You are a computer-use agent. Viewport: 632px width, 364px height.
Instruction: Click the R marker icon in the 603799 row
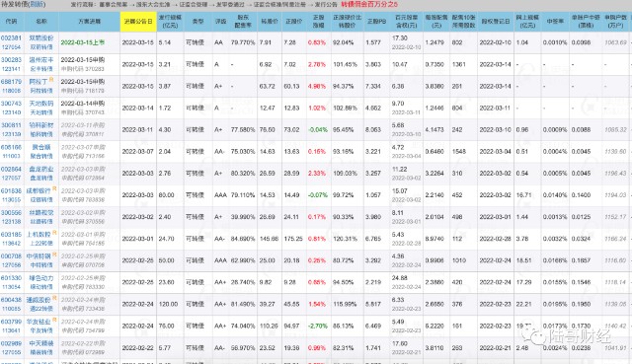(54, 320)
